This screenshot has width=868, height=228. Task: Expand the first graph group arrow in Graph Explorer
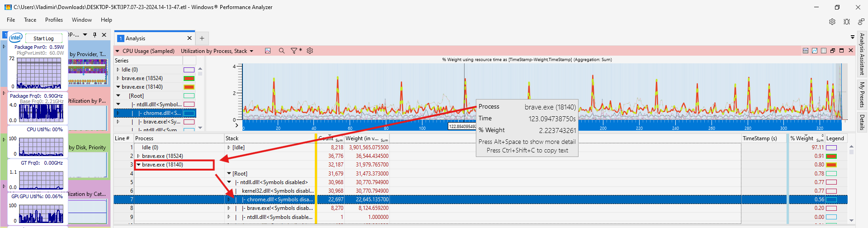coord(4,46)
